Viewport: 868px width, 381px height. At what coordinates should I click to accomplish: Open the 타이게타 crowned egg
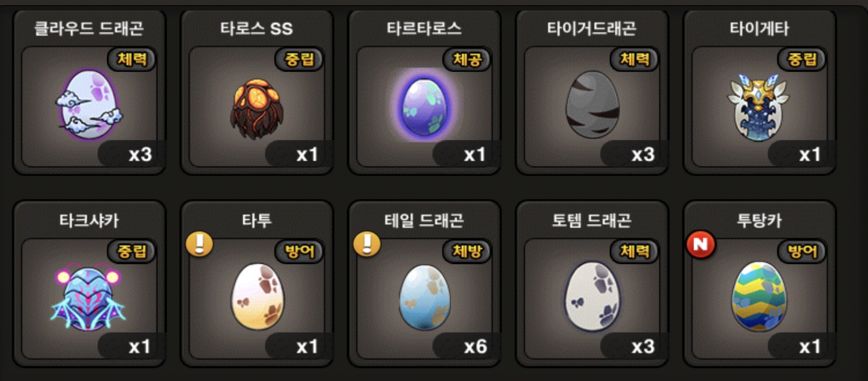758,107
